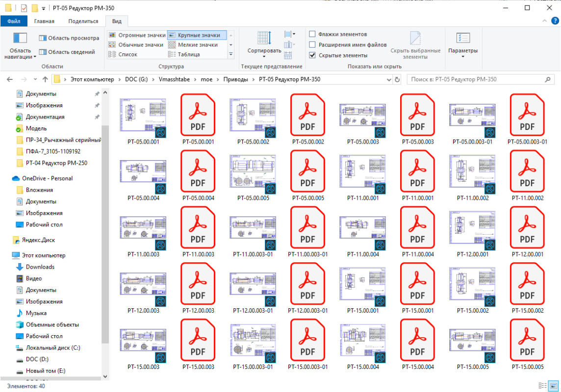The height and width of the screenshot is (392, 561).
Task: Select the Вид ribbon tab
Action: coord(117,21)
